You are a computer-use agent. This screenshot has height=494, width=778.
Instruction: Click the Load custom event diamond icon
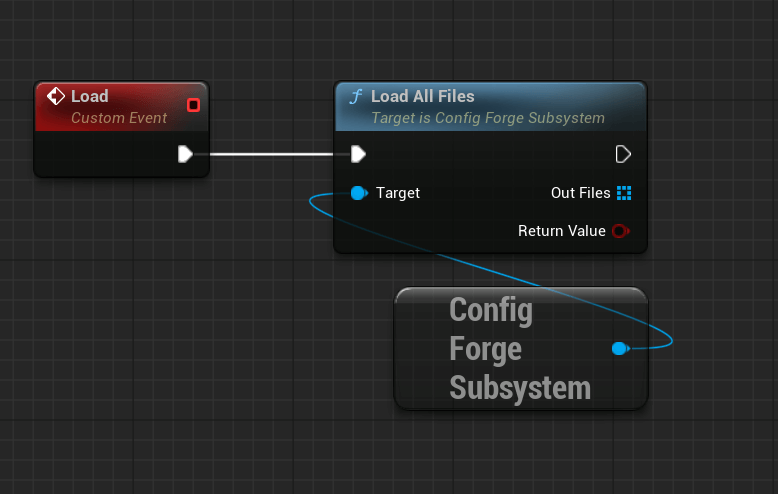click(x=56, y=97)
